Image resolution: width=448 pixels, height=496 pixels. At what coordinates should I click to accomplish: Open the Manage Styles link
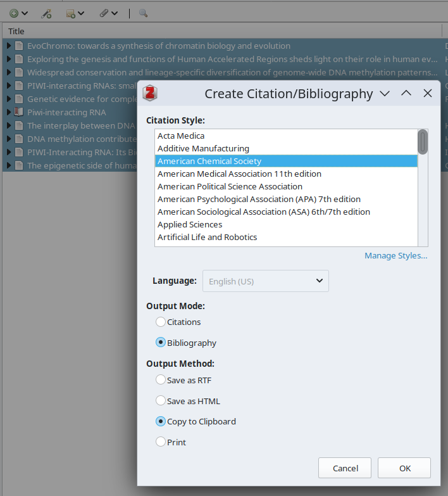point(396,255)
